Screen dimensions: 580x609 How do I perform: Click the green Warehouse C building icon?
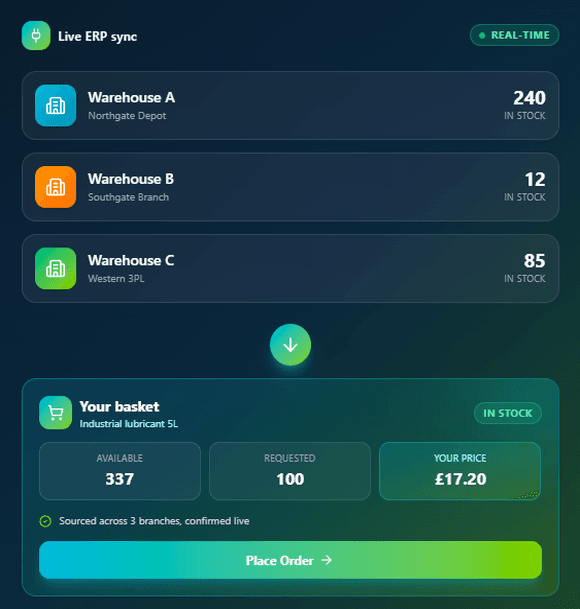click(56, 268)
